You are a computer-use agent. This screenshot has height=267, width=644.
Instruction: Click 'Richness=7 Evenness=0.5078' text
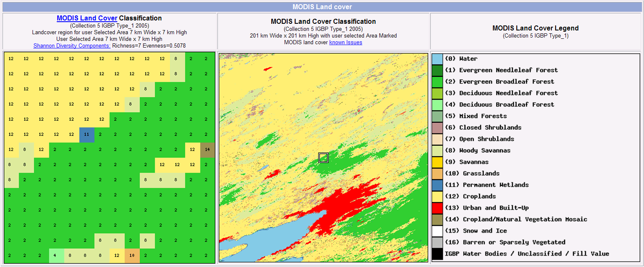[149, 45]
